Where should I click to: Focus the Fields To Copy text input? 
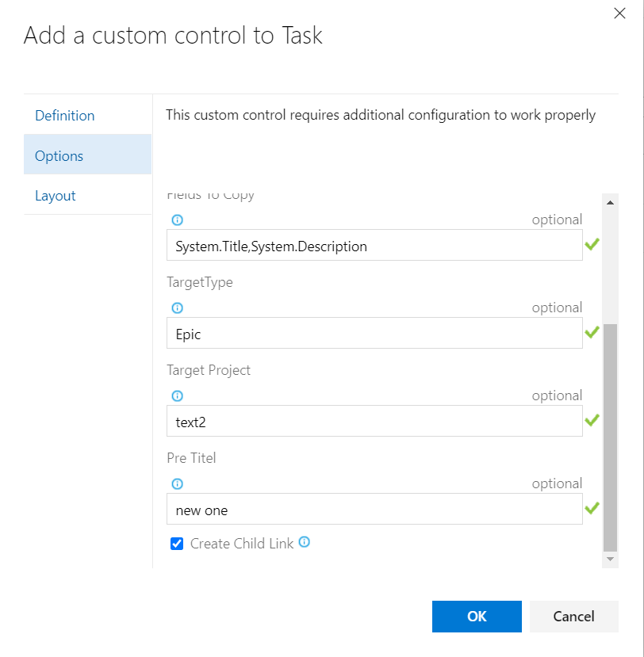click(x=374, y=246)
